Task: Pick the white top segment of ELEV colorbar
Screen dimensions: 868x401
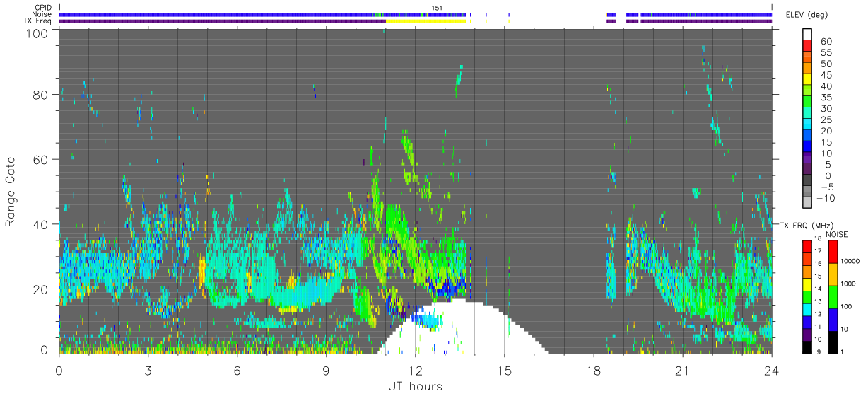Action: click(x=809, y=34)
